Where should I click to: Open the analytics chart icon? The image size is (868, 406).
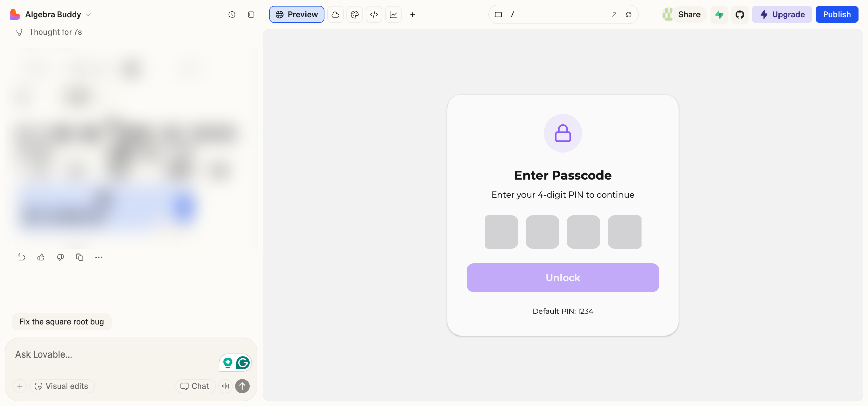[x=393, y=15]
